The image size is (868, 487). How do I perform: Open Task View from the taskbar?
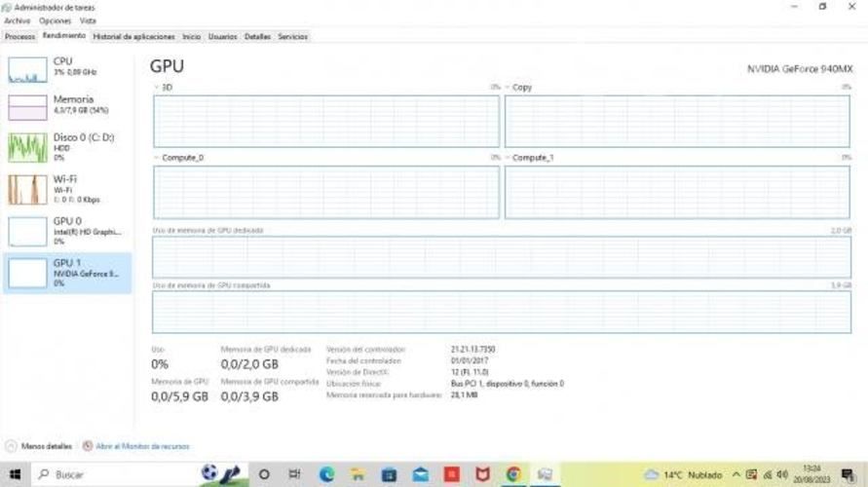[294, 474]
